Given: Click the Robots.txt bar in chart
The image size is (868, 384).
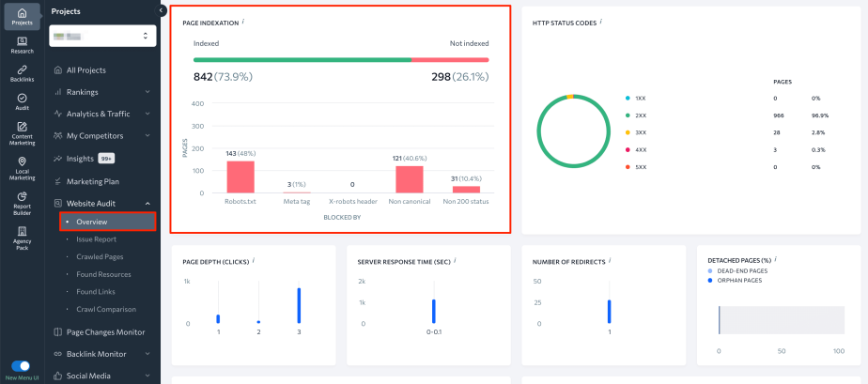Looking at the screenshot, I should [x=240, y=177].
